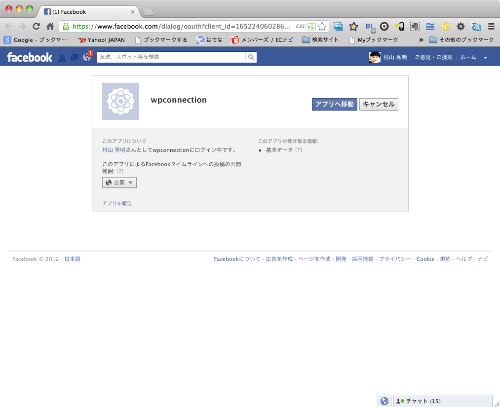500x407 pixels.
Task: Reload the page
Action: pos(36,26)
